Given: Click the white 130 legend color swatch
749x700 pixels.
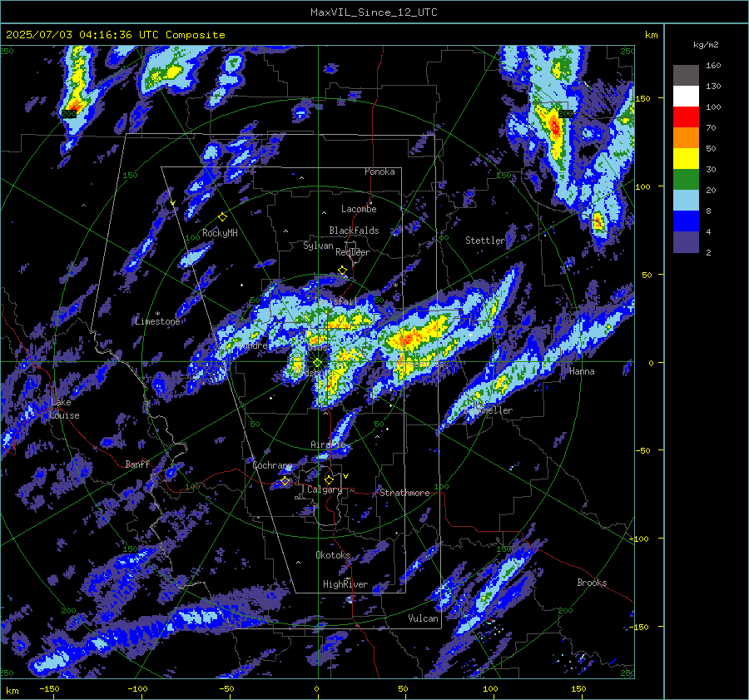Looking at the screenshot, I should pyautogui.click(x=686, y=96).
